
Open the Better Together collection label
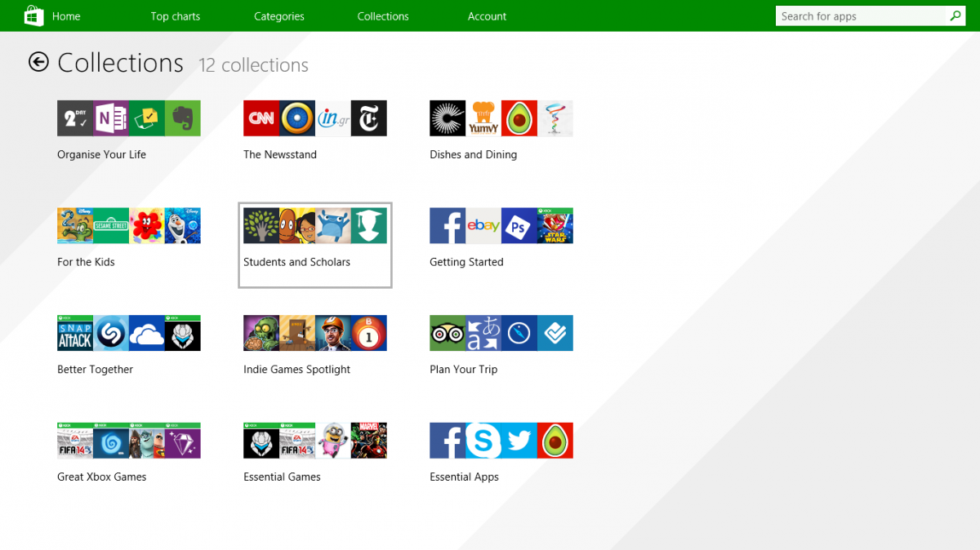point(95,370)
